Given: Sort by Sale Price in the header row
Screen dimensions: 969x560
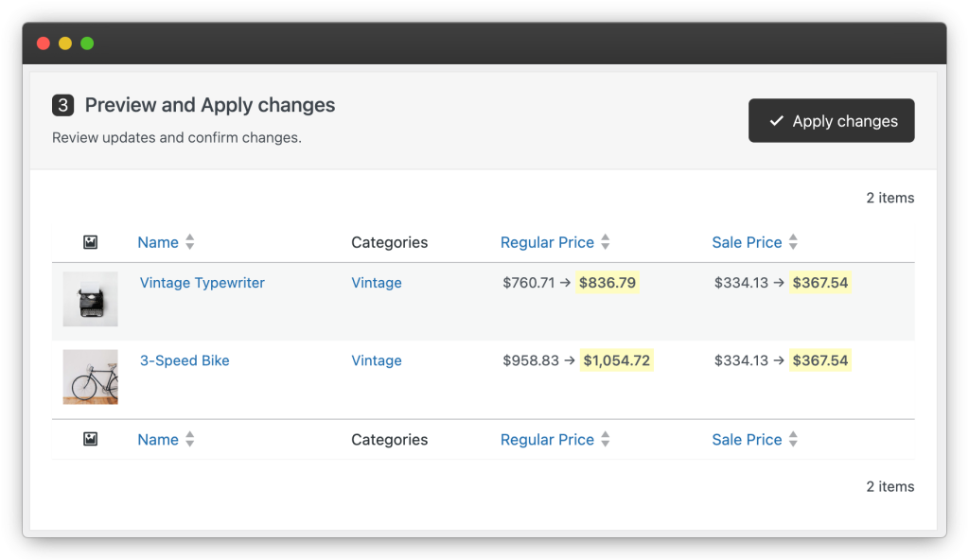Looking at the screenshot, I should 747,242.
